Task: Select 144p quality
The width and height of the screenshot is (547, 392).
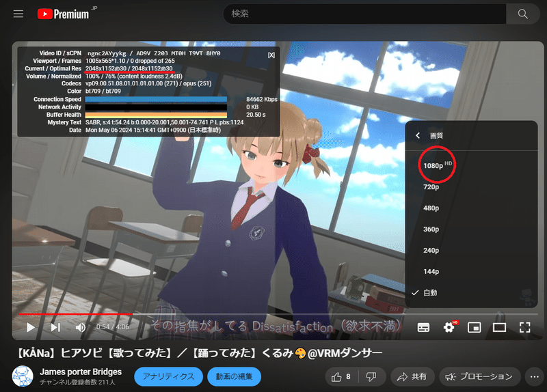Action: coord(471,271)
